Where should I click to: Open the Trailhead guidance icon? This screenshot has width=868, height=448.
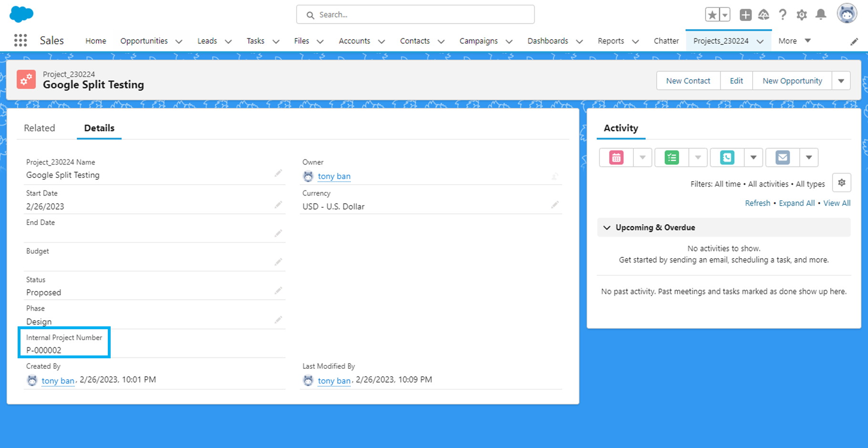[764, 15]
